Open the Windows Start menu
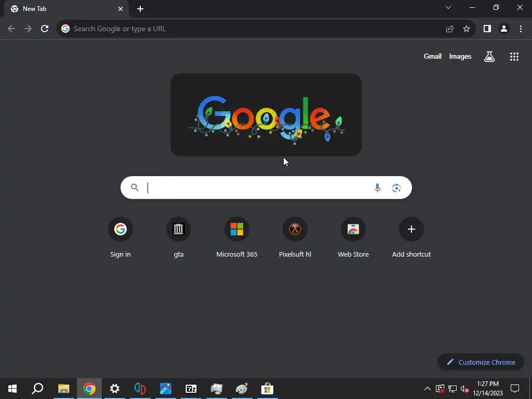Image resolution: width=532 pixels, height=399 pixels. coord(12,389)
